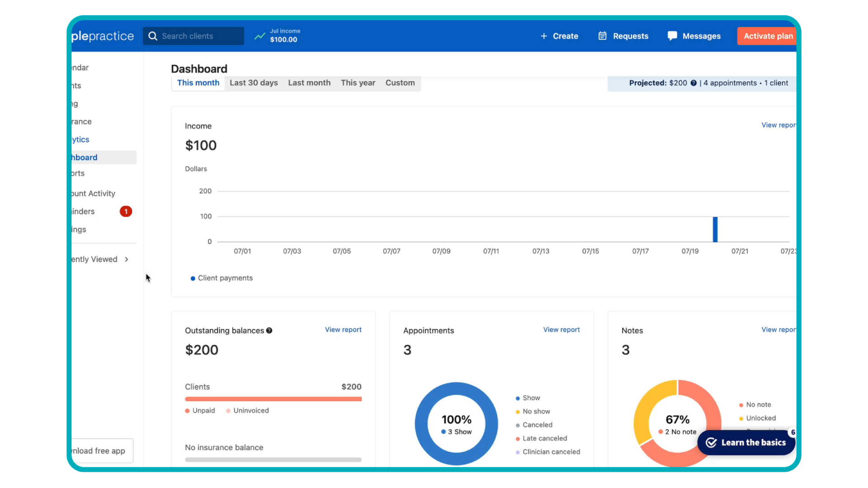Click the $200 outstanding balance amount
The image size is (868, 488).
(202, 350)
